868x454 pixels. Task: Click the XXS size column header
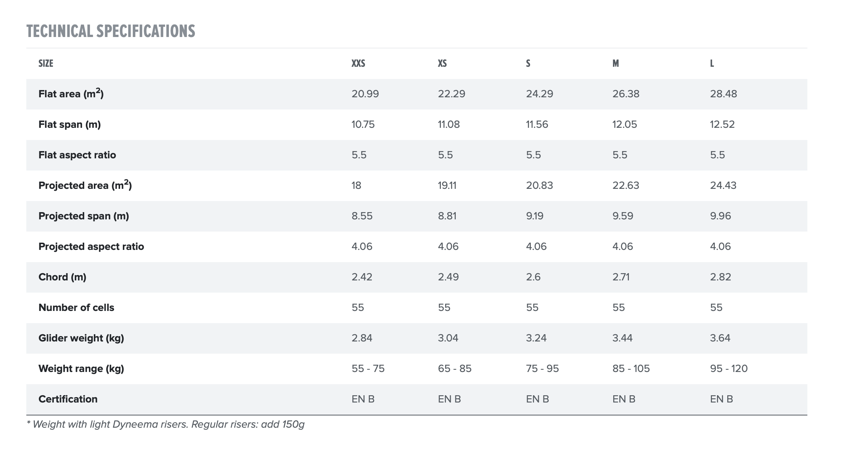point(358,63)
